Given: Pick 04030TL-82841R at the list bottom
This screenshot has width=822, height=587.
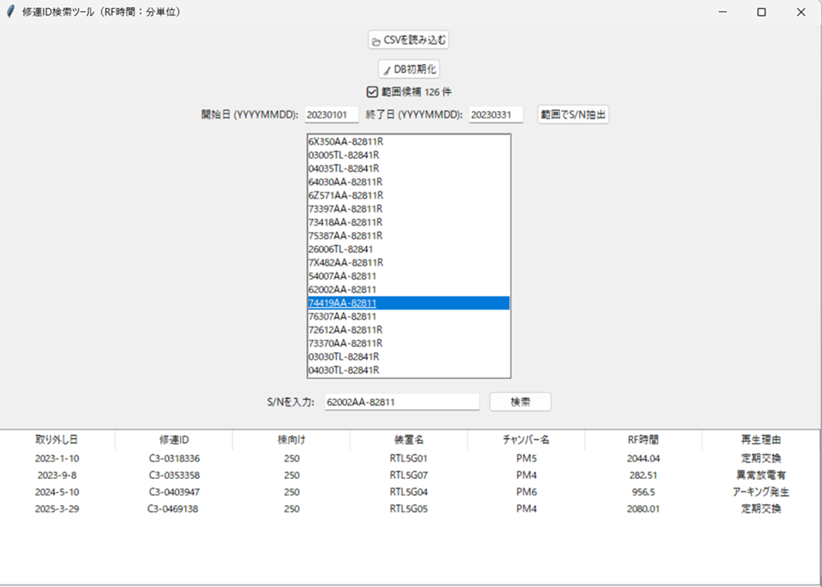Looking at the screenshot, I should click(x=344, y=370).
